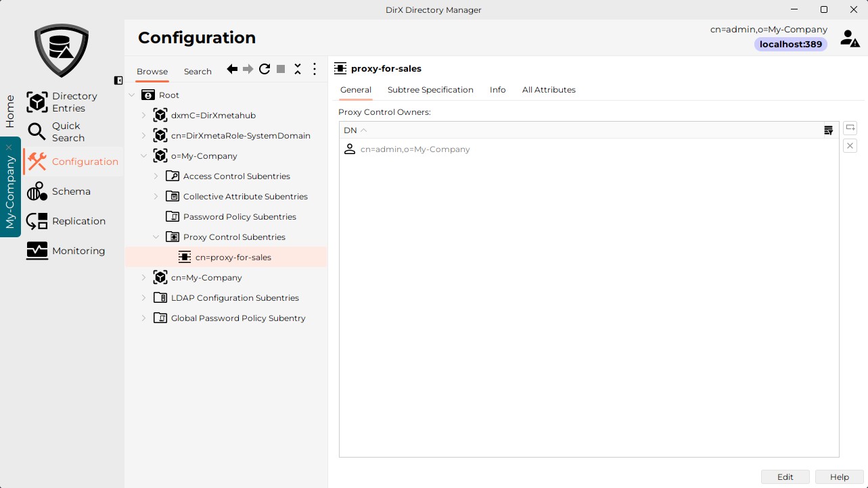The width and height of the screenshot is (868, 488).
Task: Collapse the Root tree node
Action: (131, 95)
